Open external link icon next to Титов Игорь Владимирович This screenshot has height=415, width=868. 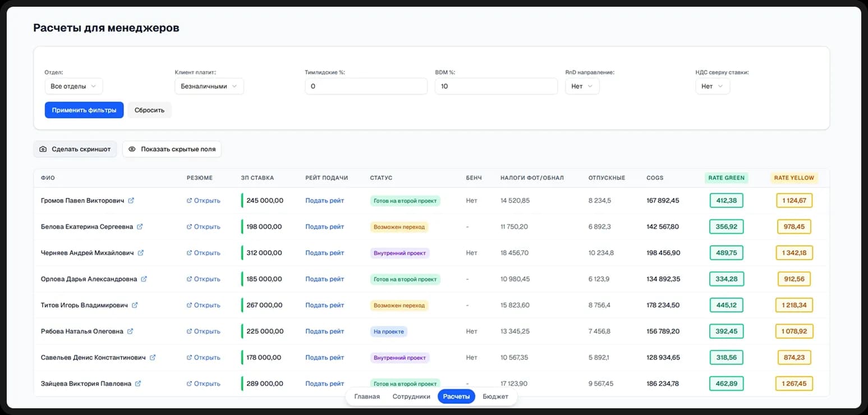(135, 305)
